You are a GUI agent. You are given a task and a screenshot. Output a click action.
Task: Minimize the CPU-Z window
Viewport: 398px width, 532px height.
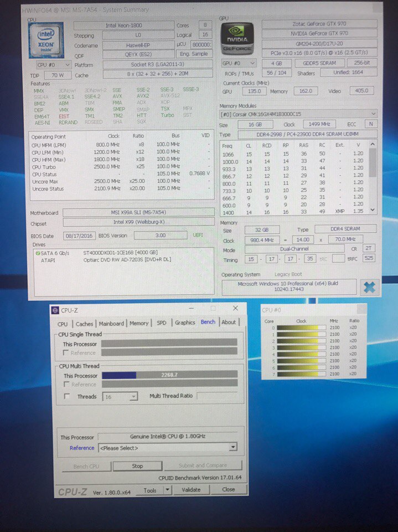pyautogui.click(x=192, y=308)
